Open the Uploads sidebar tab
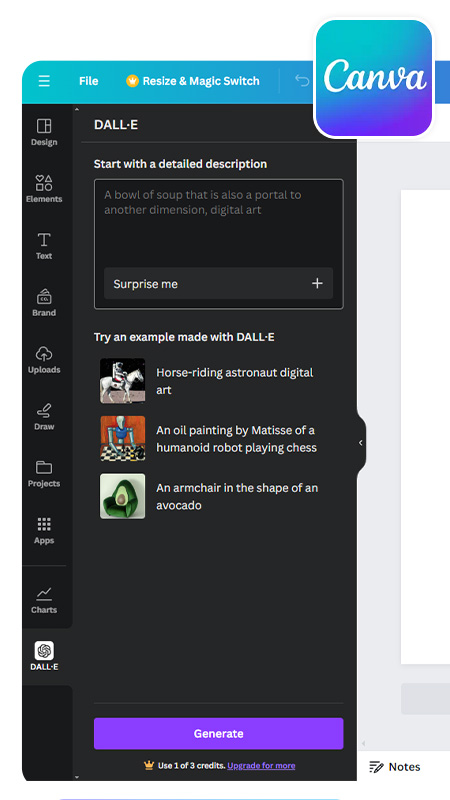The height and width of the screenshot is (800, 450). [x=44, y=360]
